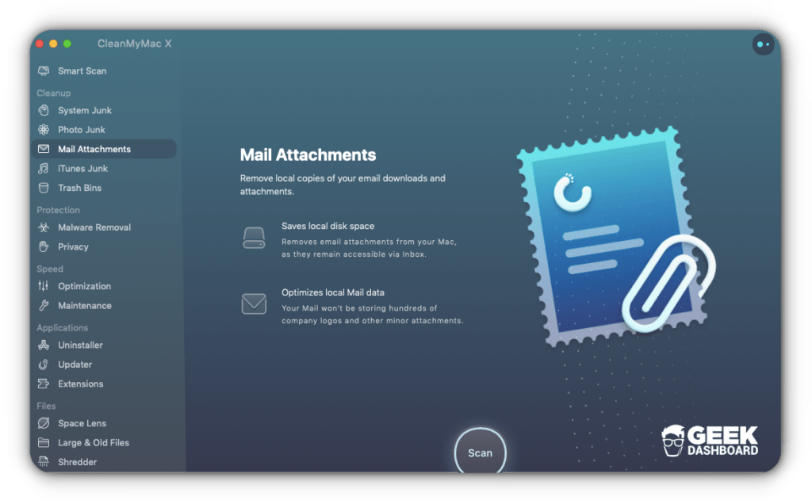Image resolution: width=812 pixels, height=504 pixels.
Task: Click the CleanMyMac X window title
Action: click(x=135, y=44)
